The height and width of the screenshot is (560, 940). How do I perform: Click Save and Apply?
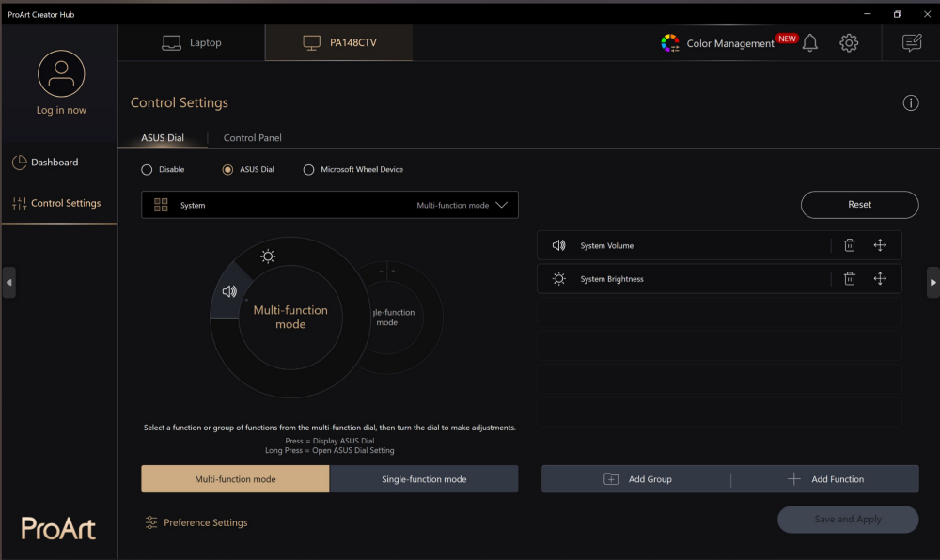(x=848, y=520)
